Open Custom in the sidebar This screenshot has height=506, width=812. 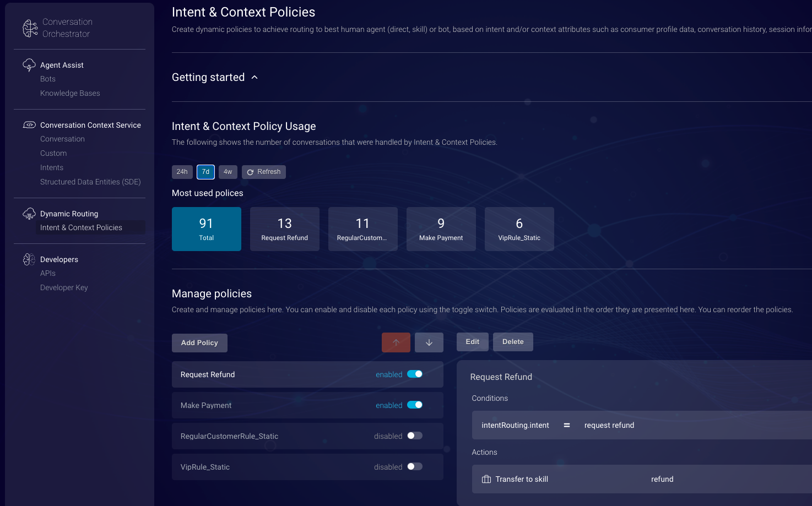pyautogui.click(x=53, y=154)
